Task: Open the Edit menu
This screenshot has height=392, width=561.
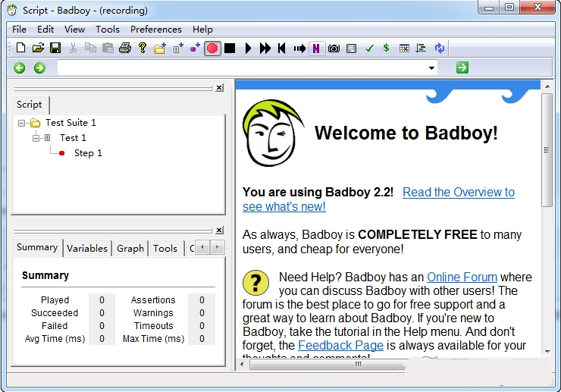Action: [45, 30]
